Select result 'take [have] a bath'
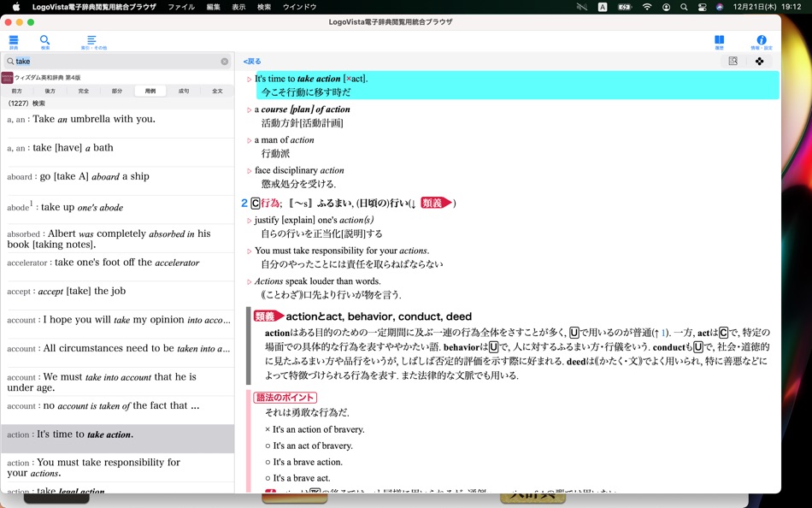The height and width of the screenshot is (508, 812). coord(118,152)
